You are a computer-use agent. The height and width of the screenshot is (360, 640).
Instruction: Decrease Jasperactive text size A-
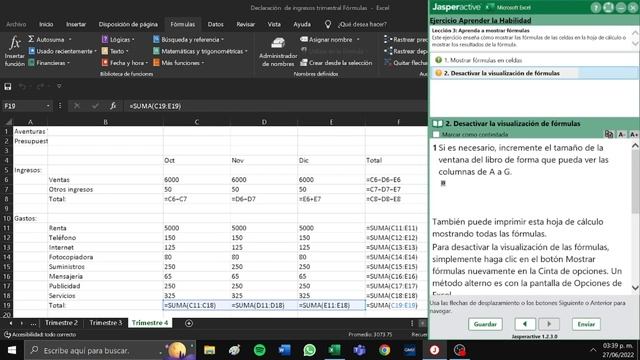[621, 134]
